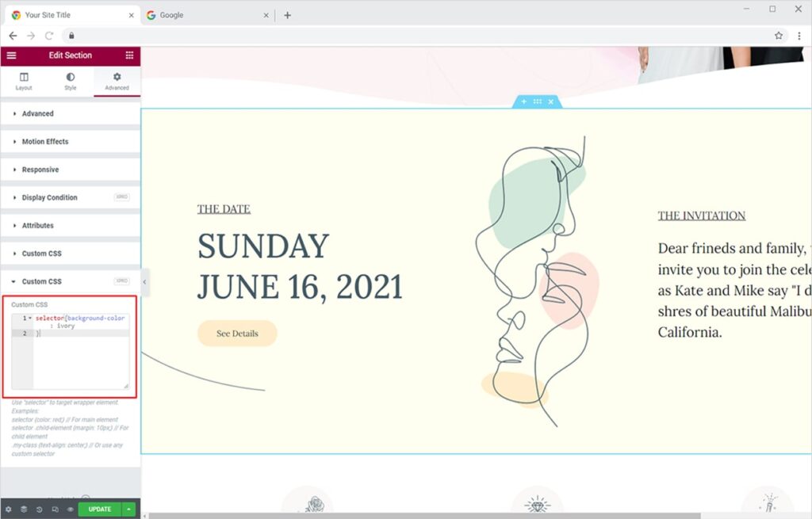Viewport: 812px width, 519px height.
Task: Switch to the Style tab
Action: click(71, 82)
